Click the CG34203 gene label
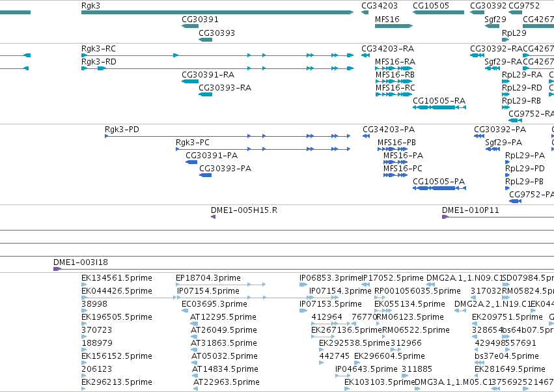Viewport: 554px width, 392px height. [x=380, y=6]
